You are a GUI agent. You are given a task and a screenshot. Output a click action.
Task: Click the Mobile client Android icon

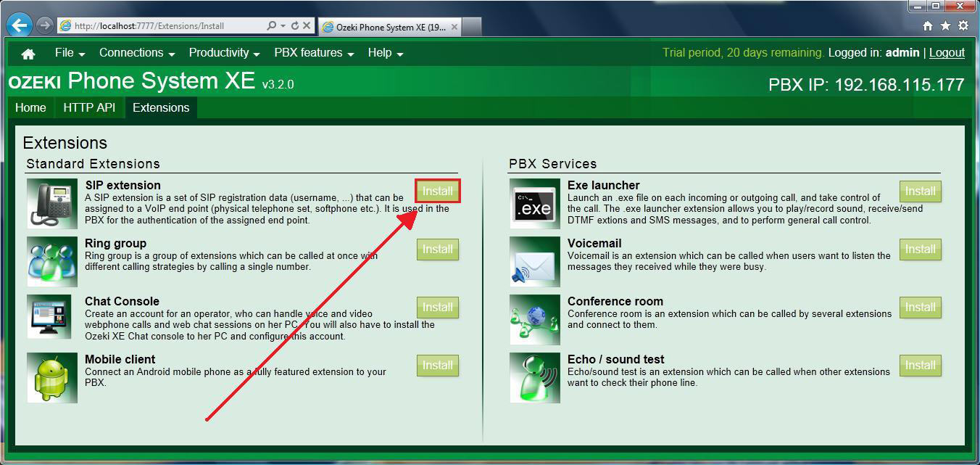tap(52, 378)
